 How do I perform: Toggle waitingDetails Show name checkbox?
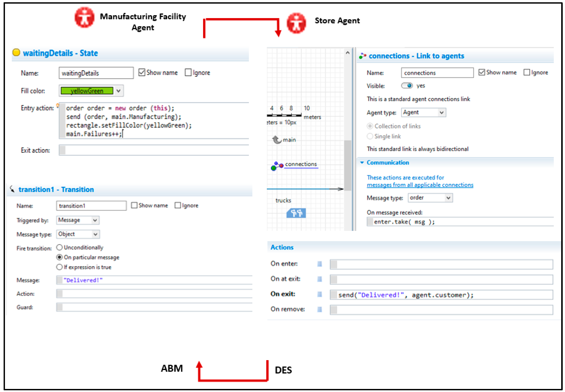(x=142, y=72)
